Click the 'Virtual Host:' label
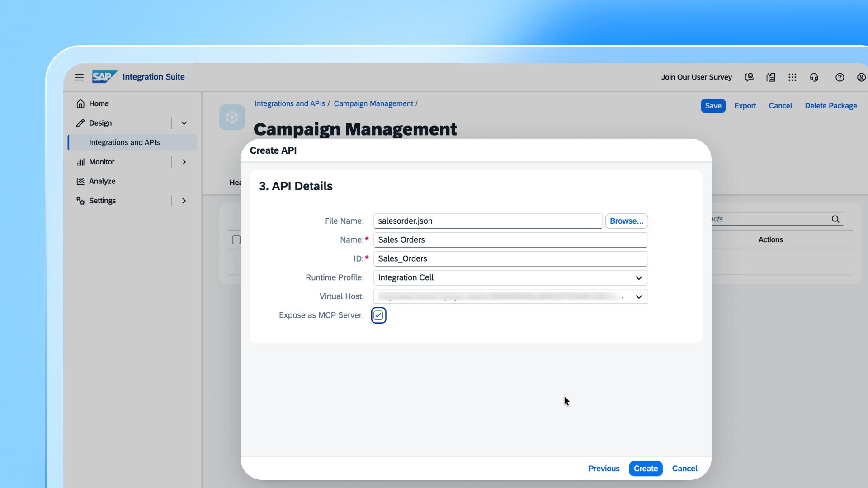 (x=341, y=296)
